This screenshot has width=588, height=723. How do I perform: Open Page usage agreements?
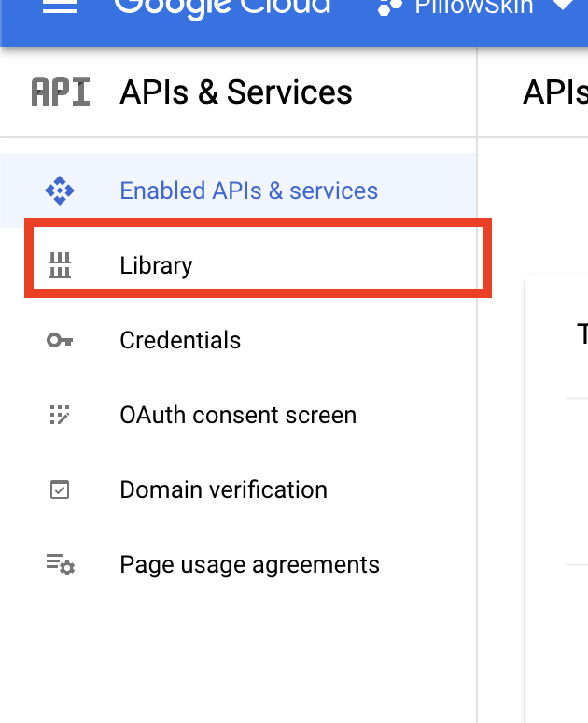[x=238, y=564]
